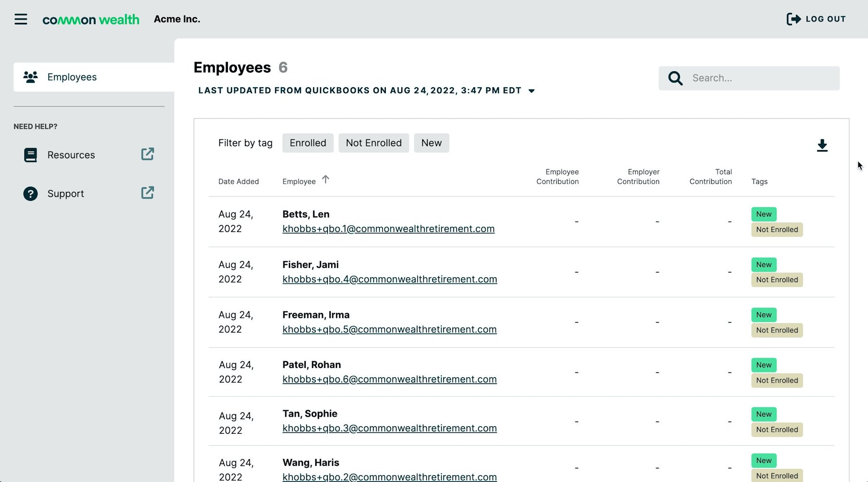Select employee name Betts, Len
Screen dimensions: 868x482
pyautogui.click(x=306, y=214)
